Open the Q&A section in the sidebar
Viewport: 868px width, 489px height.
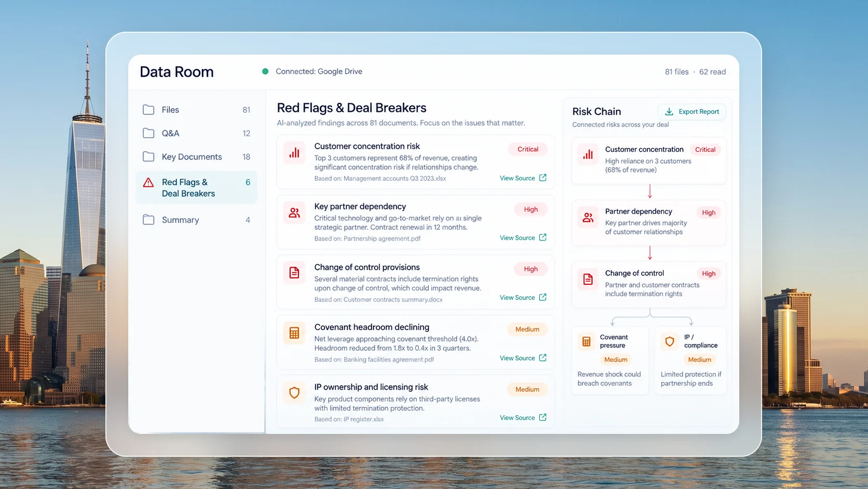coord(196,133)
